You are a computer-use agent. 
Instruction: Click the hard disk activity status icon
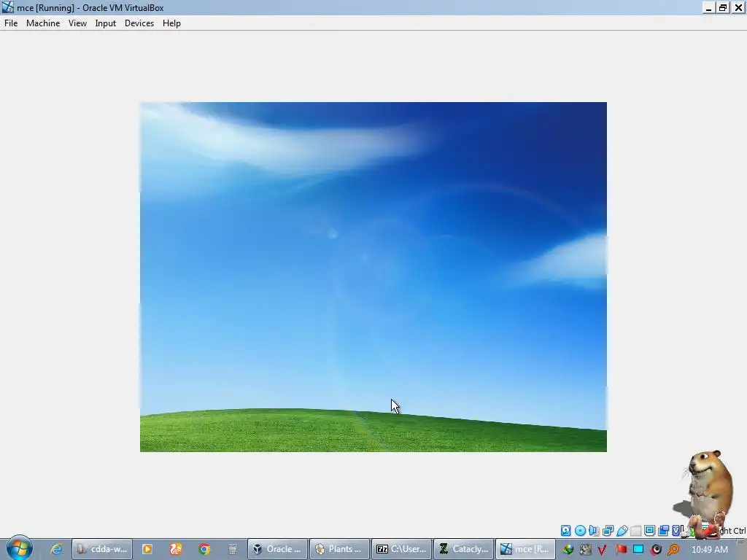565,531
